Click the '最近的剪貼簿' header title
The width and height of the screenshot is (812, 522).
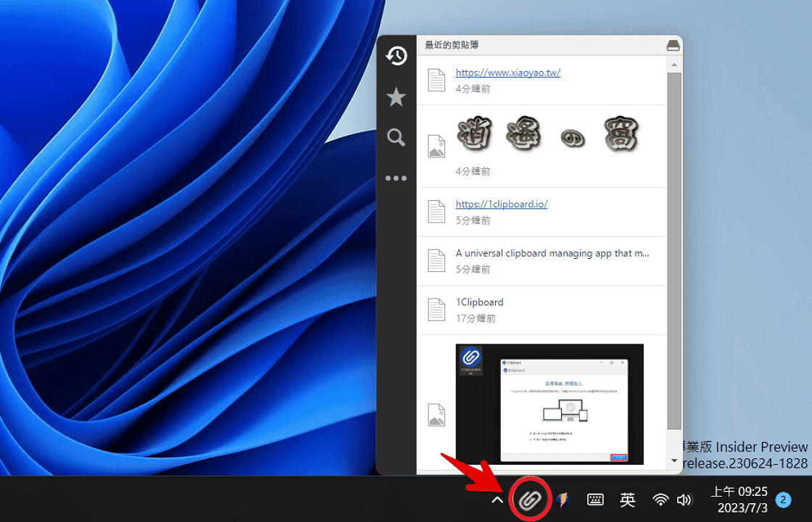pyautogui.click(x=452, y=45)
